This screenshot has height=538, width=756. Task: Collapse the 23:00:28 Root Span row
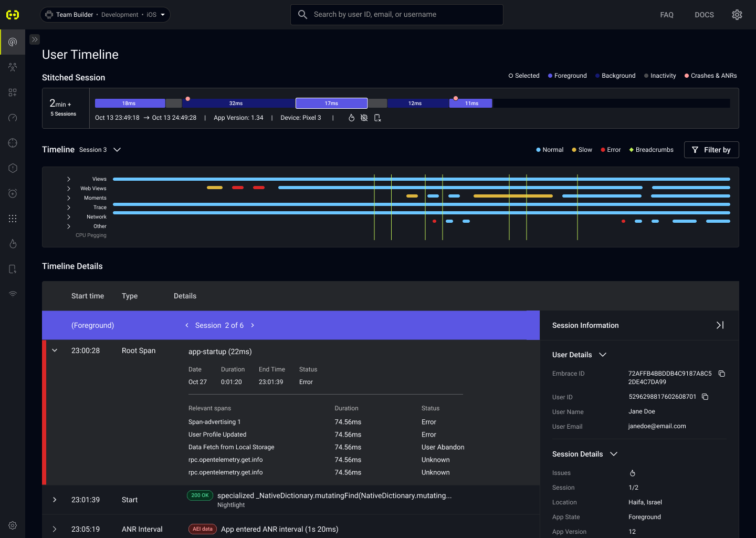(x=55, y=350)
